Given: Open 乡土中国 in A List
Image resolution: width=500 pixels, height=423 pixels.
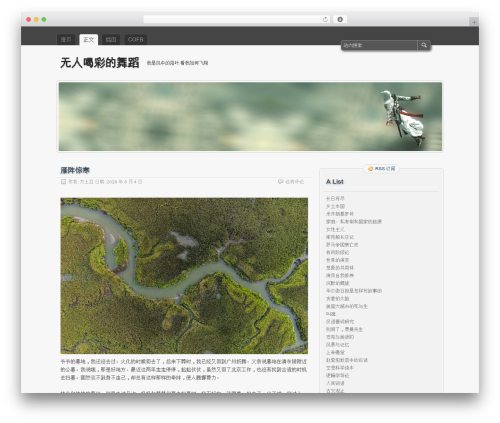Looking at the screenshot, I should (335, 206).
